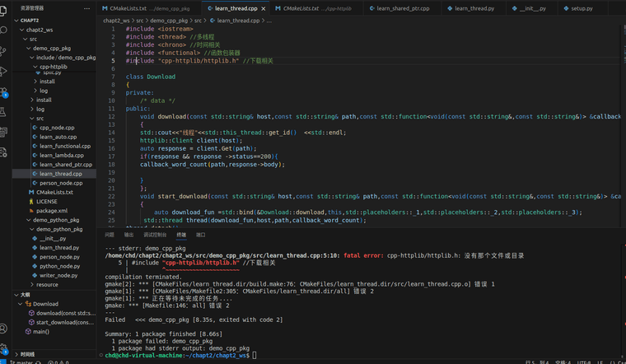The width and height of the screenshot is (626, 364).
Task: Open the Source Control view
Action: (3, 51)
